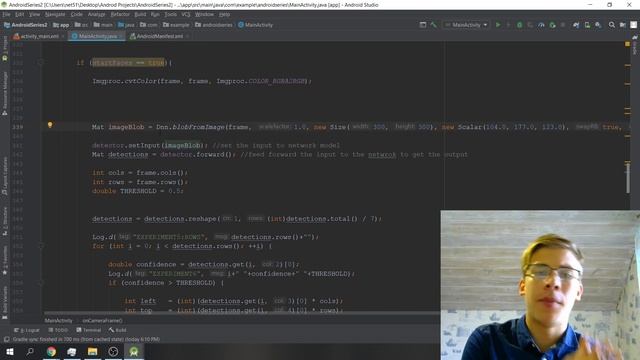The height and width of the screenshot is (360, 640).
Task: Click the Sync Project with Gradle Files icon
Action: pyautogui.click(x=576, y=25)
